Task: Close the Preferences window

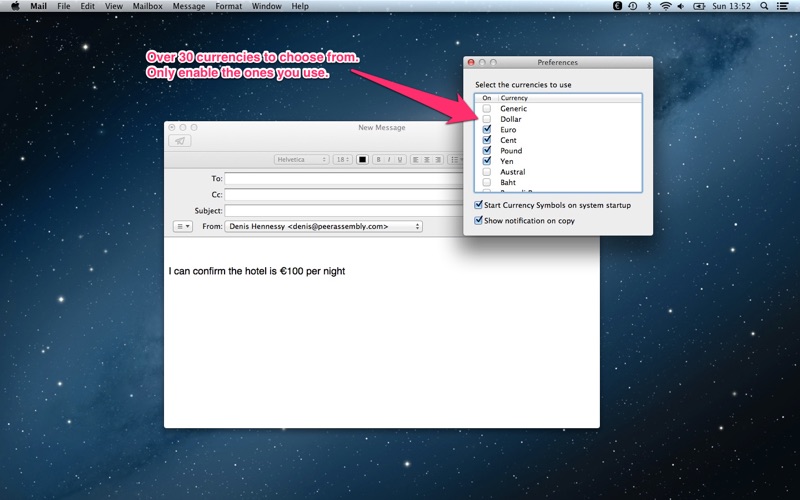Action: pyautogui.click(x=471, y=62)
